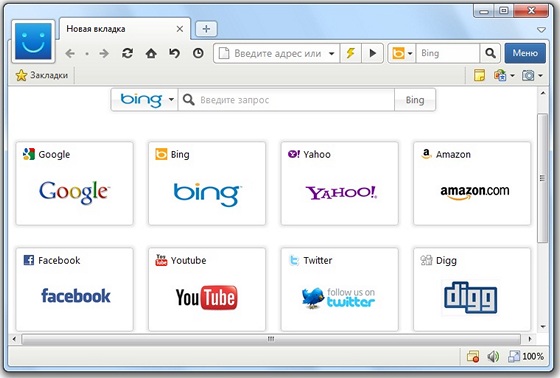Open the Youtube speed dial tile
The height and width of the screenshot is (378, 560).
[x=207, y=290]
